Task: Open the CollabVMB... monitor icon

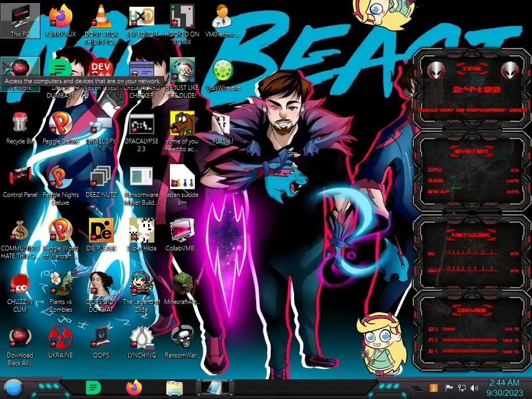Action: point(182,235)
